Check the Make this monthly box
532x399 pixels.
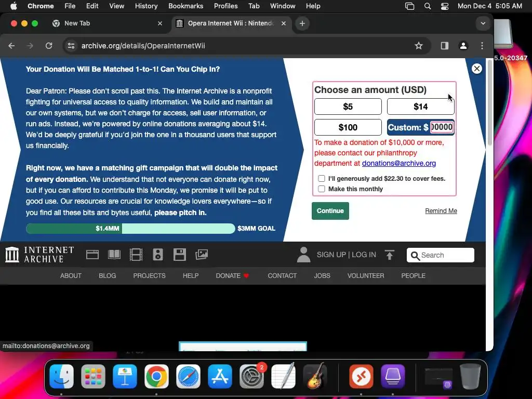point(322,189)
